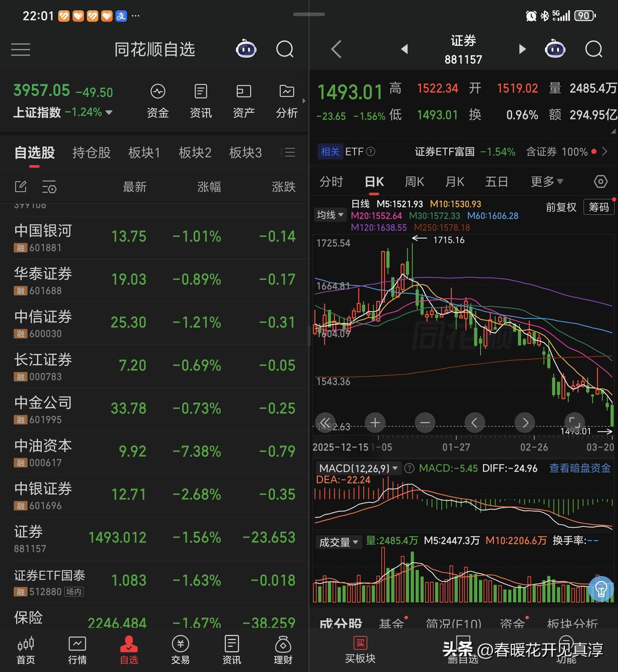This screenshot has width=618, height=672.
Task: Switch to the 板块2 tab
Action: point(195,153)
